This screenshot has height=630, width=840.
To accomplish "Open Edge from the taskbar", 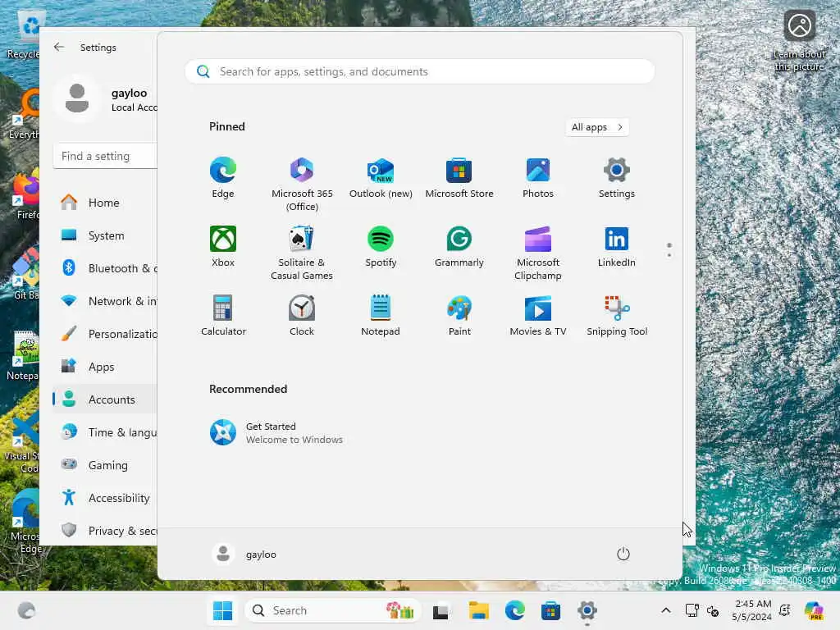I will click(515, 610).
